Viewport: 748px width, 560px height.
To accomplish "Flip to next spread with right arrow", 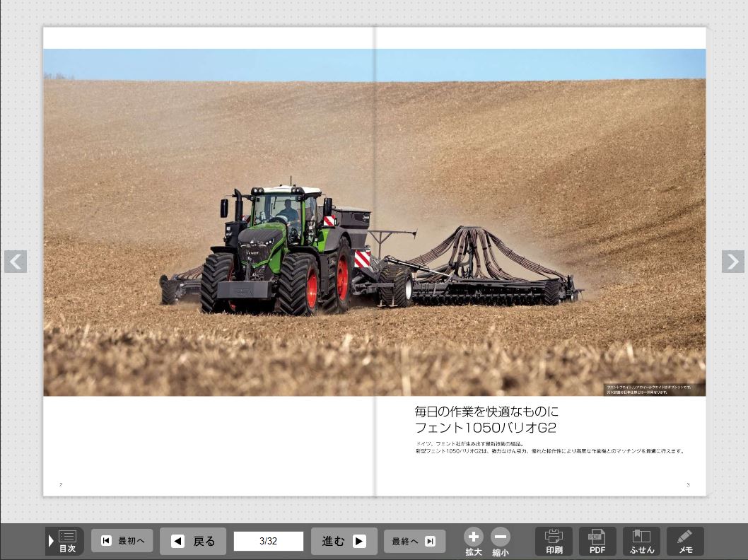I will (732, 262).
